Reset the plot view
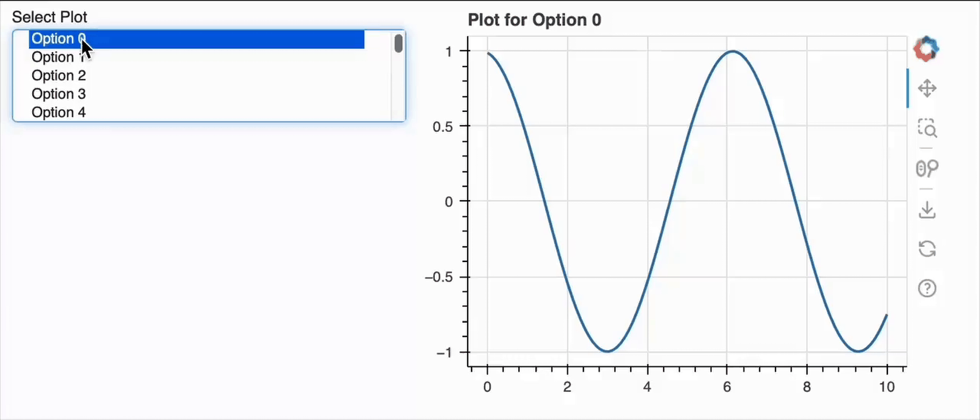 click(x=927, y=249)
